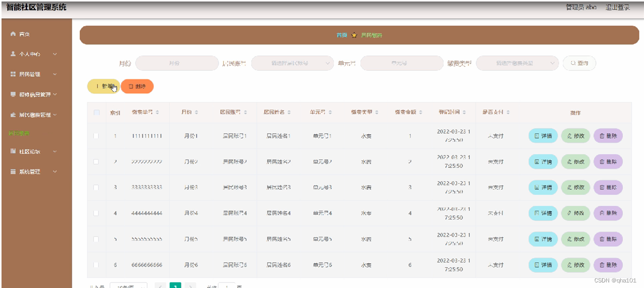The height and width of the screenshot is (288, 644).
Task: Tick the checkbox for row 6666666666
Action: click(x=97, y=265)
